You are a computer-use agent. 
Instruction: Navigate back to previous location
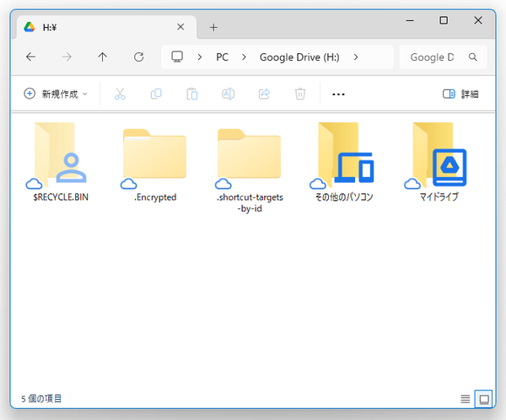pos(31,57)
